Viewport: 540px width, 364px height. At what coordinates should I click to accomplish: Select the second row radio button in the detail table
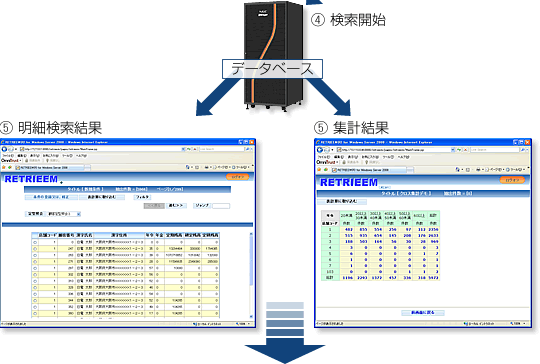coord(35,249)
